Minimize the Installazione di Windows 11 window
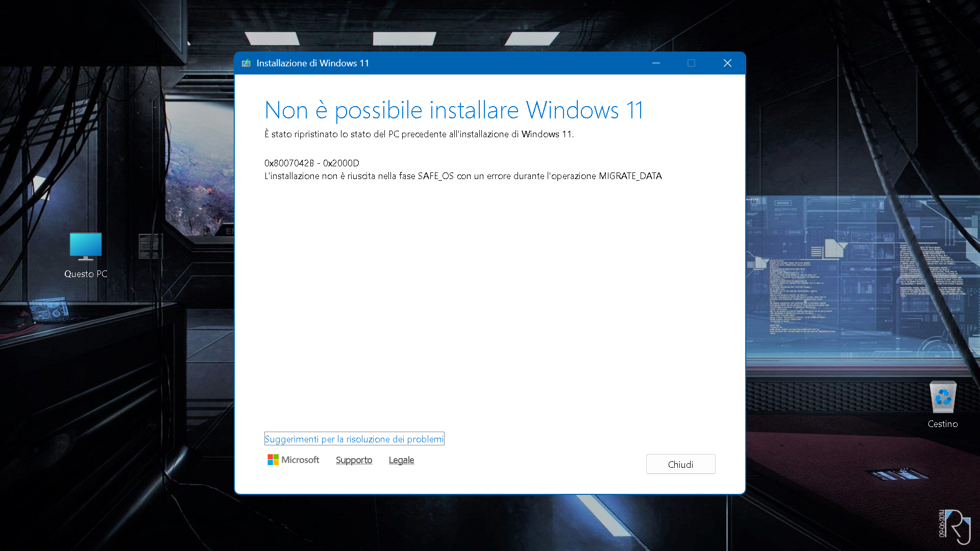 click(x=656, y=63)
